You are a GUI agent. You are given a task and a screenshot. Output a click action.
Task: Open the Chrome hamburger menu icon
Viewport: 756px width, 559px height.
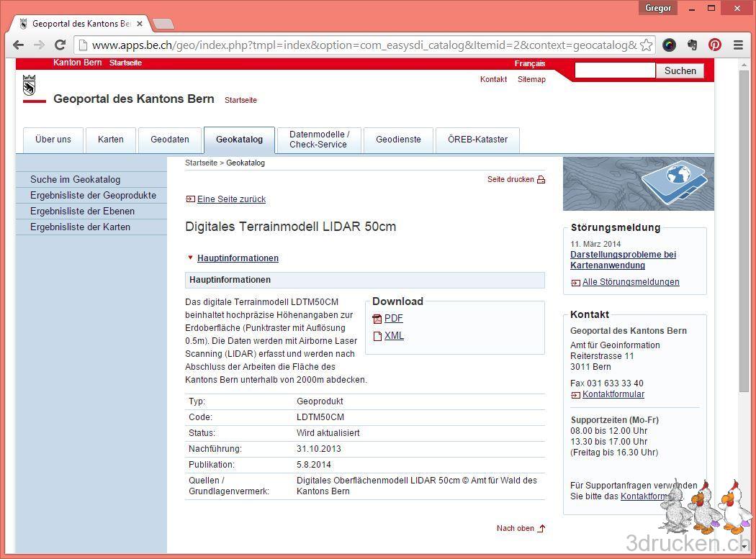tap(739, 45)
